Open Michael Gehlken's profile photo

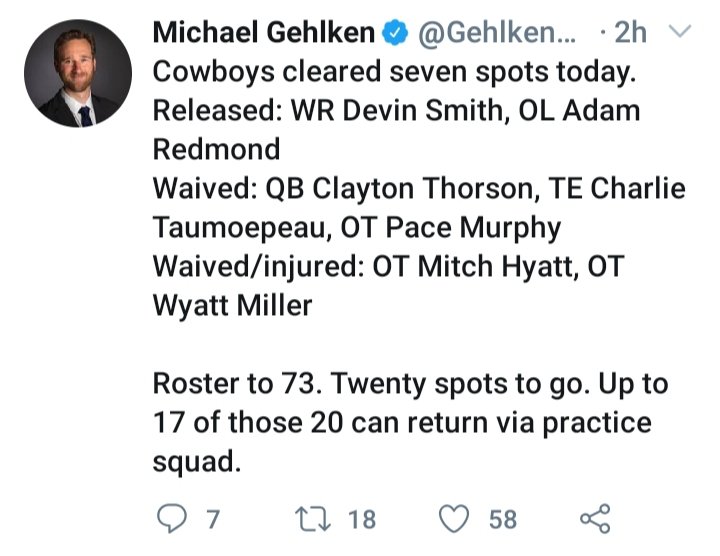point(77,74)
